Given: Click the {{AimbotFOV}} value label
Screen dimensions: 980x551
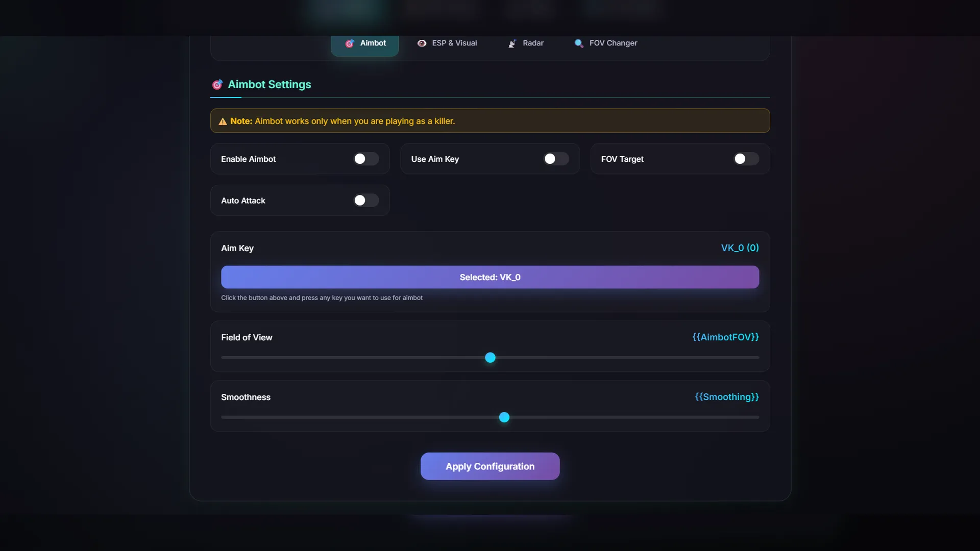Looking at the screenshot, I should point(725,337).
